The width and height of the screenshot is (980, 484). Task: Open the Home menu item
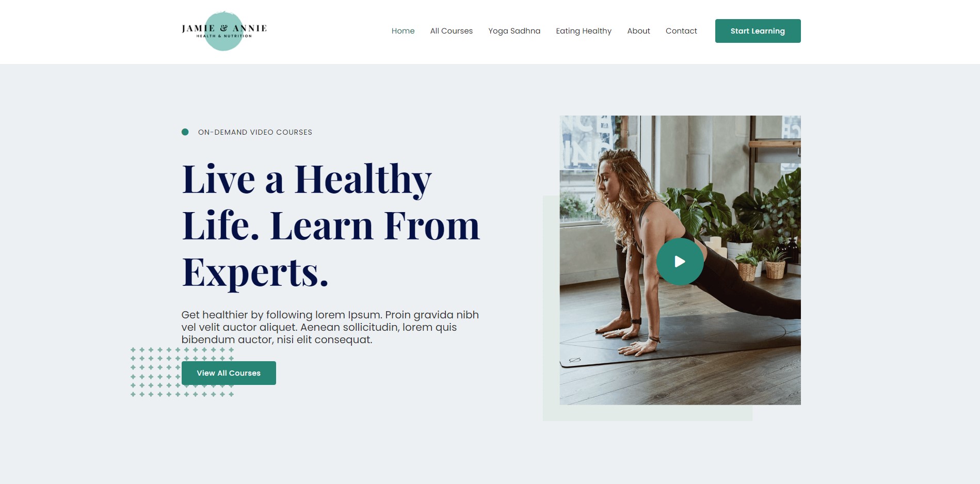[403, 31]
